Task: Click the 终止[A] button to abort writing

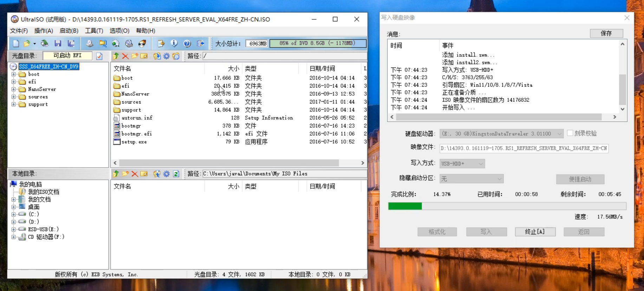Action: (x=535, y=232)
